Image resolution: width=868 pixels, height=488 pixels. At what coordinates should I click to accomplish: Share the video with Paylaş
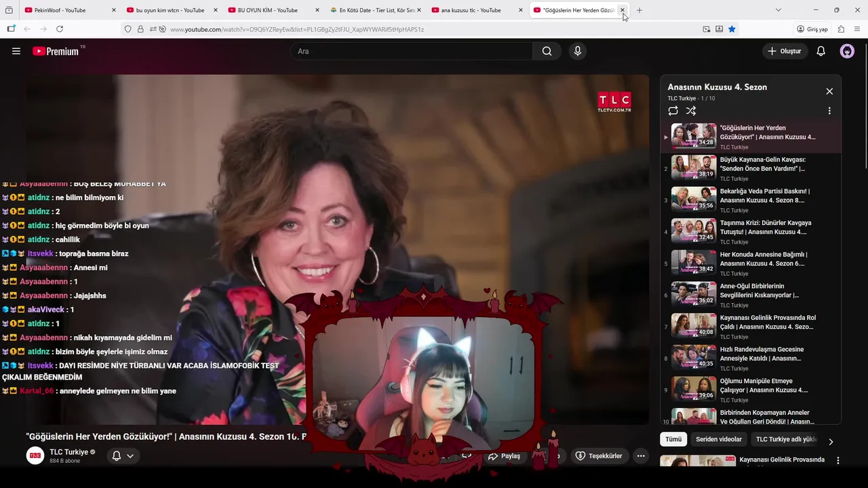pos(505,456)
